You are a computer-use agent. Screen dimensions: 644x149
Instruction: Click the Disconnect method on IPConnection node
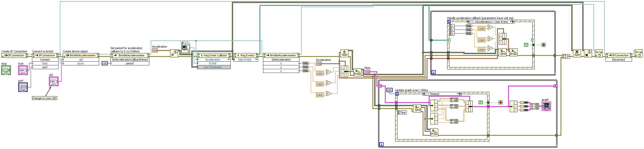[x=618, y=60]
